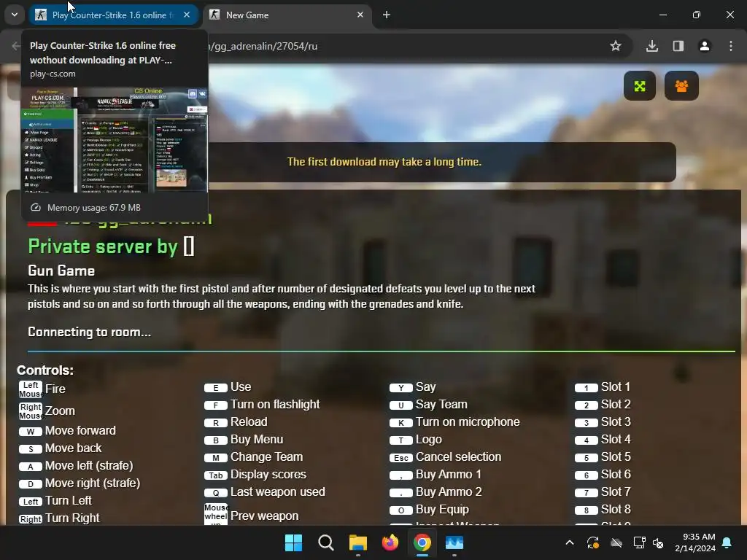Click the B key icon for Buy Menu

[x=216, y=440]
